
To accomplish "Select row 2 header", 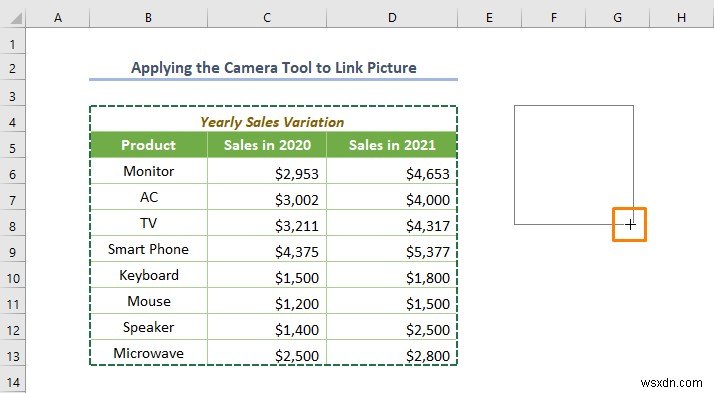I will tap(13, 68).
